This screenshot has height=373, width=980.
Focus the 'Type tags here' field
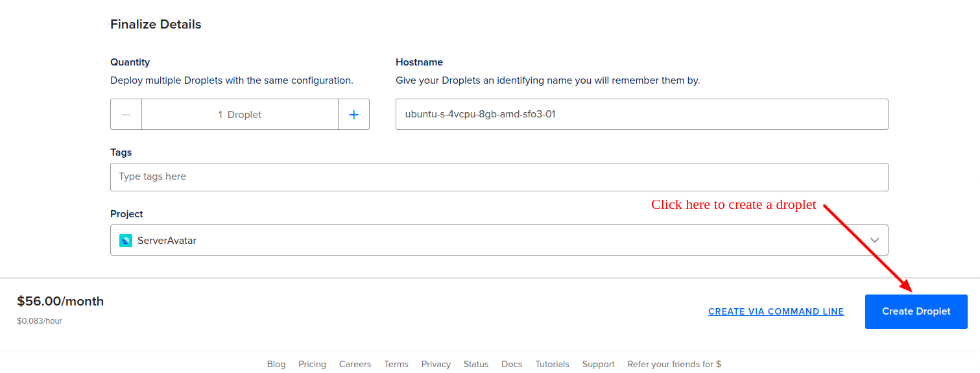[499, 177]
